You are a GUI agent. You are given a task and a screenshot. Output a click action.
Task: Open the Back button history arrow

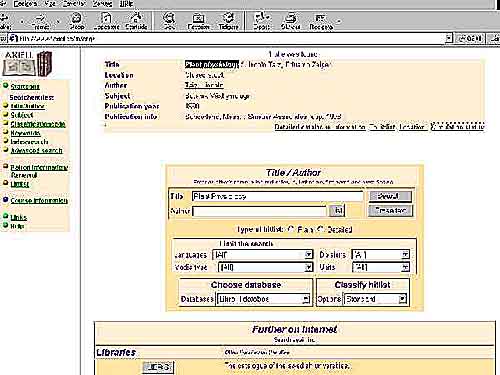[22, 21]
